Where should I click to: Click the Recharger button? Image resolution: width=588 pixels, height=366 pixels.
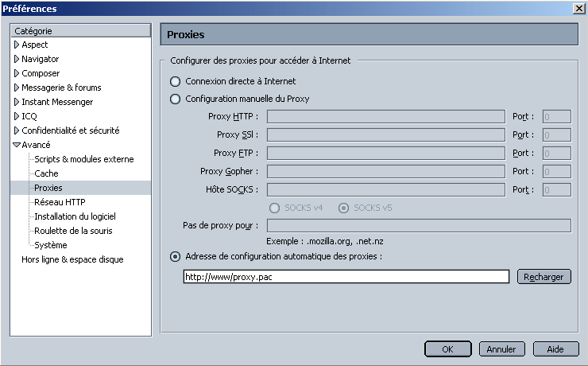coord(544,277)
